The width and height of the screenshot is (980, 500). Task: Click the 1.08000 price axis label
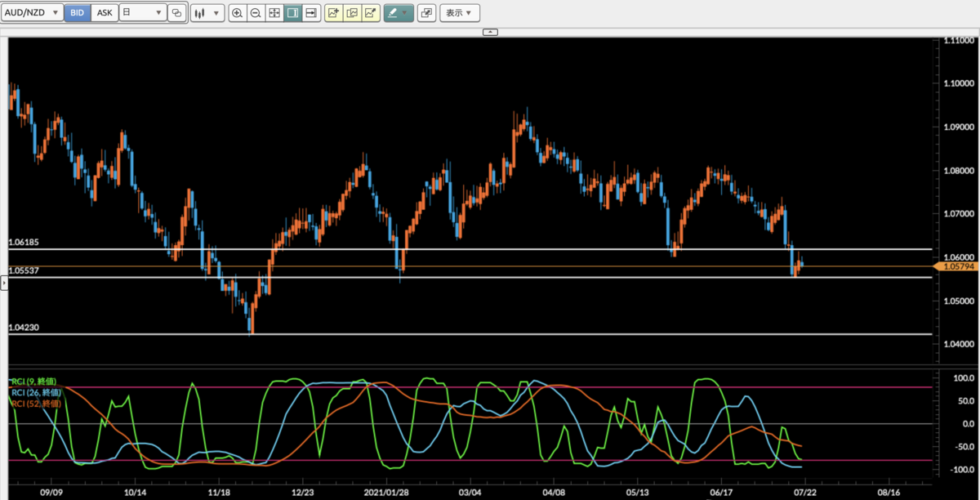tap(959, 170)
